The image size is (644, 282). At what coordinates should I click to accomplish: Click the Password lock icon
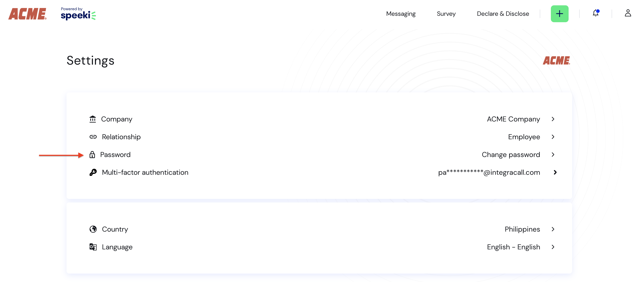coord(92,155)
